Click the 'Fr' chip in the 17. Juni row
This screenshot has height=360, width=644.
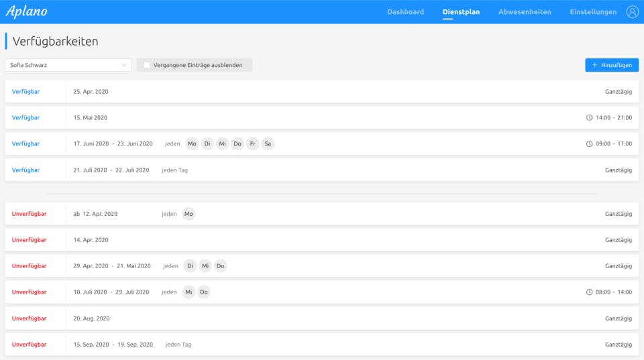[x=253, y=143]
